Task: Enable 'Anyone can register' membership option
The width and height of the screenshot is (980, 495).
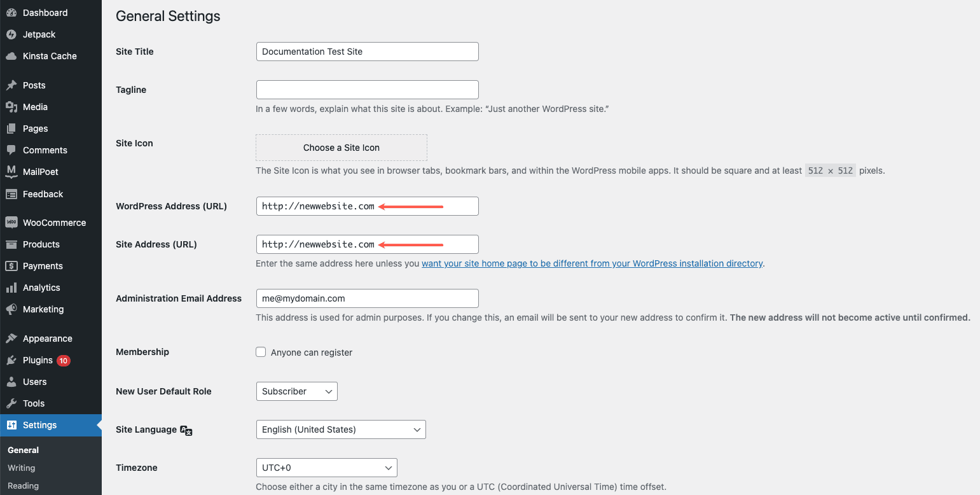Action: (x=261, y=352)
